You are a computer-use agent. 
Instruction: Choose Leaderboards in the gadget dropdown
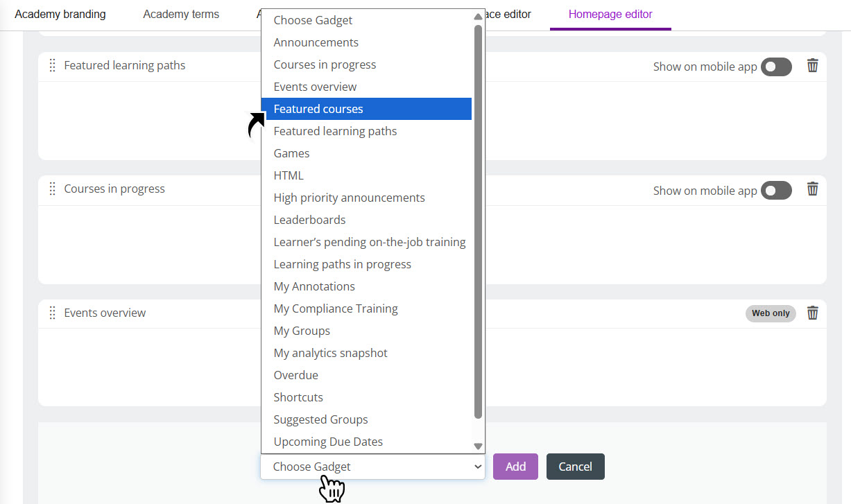[309, 220]
